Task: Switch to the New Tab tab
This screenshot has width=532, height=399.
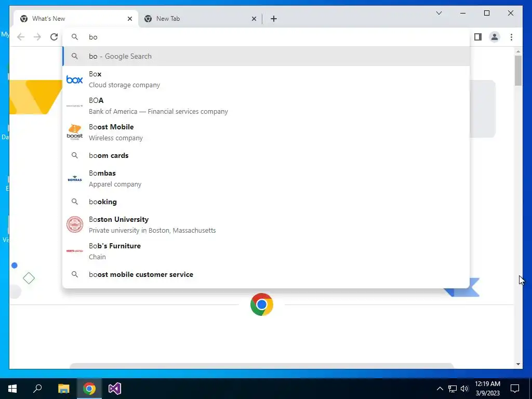Action: coord(200,19)
